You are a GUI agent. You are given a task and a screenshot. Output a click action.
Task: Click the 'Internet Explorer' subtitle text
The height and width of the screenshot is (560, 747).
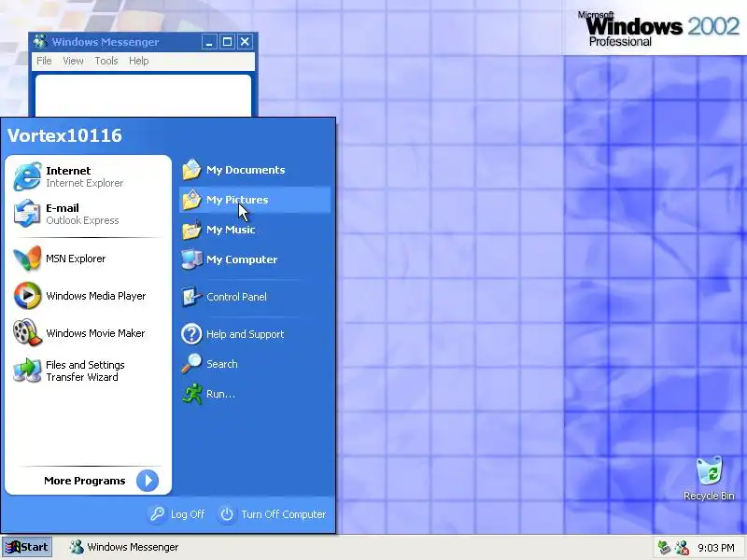tap(84, 183)
